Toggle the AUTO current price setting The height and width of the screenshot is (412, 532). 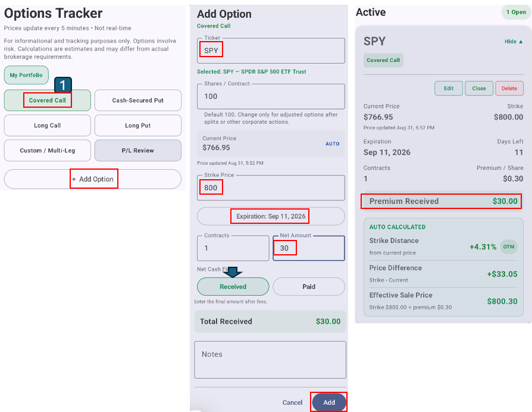332,143
